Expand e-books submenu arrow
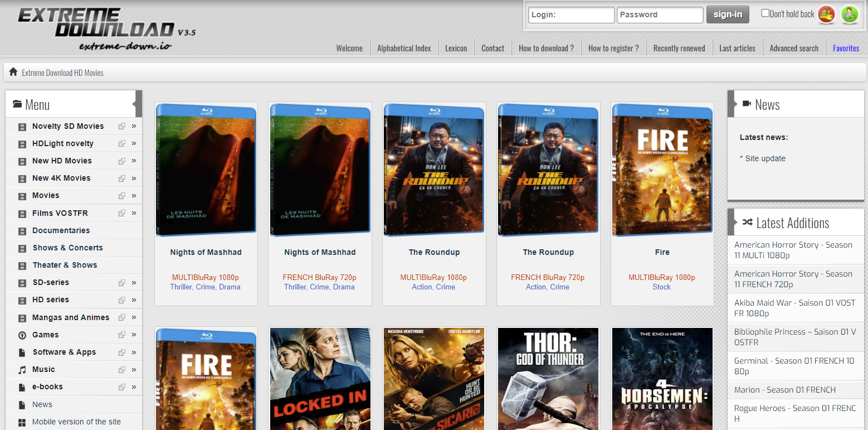The height and width of the screenshot is (430, 868). pyautogui.click(x=134, y=386)
